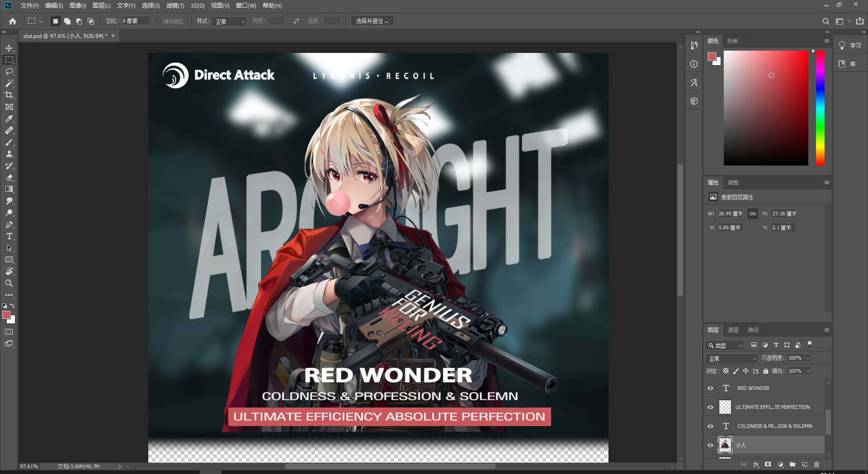The image size is (868, 474).
Task: Toggle the layer filter on/off switch
Action: pyautogui.click(x=810, y=345)
